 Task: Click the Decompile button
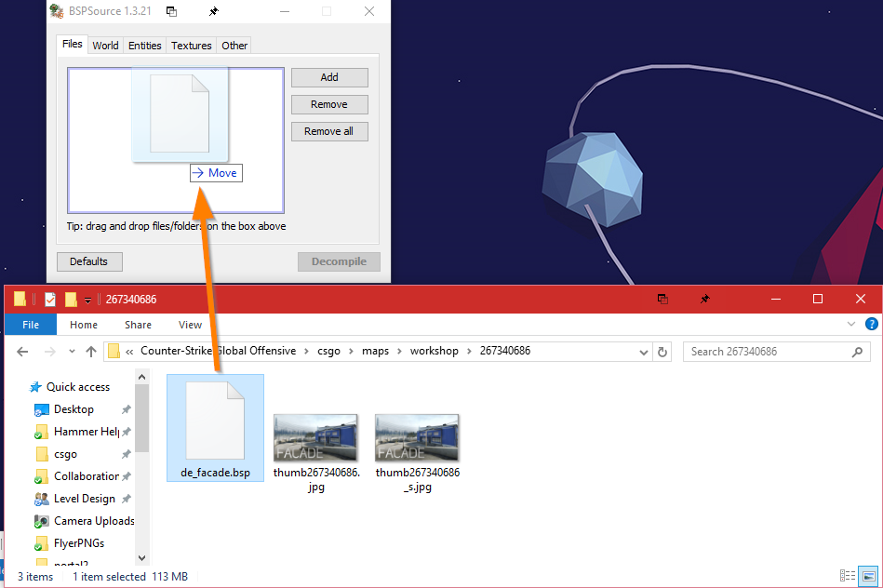click(339, 261)
